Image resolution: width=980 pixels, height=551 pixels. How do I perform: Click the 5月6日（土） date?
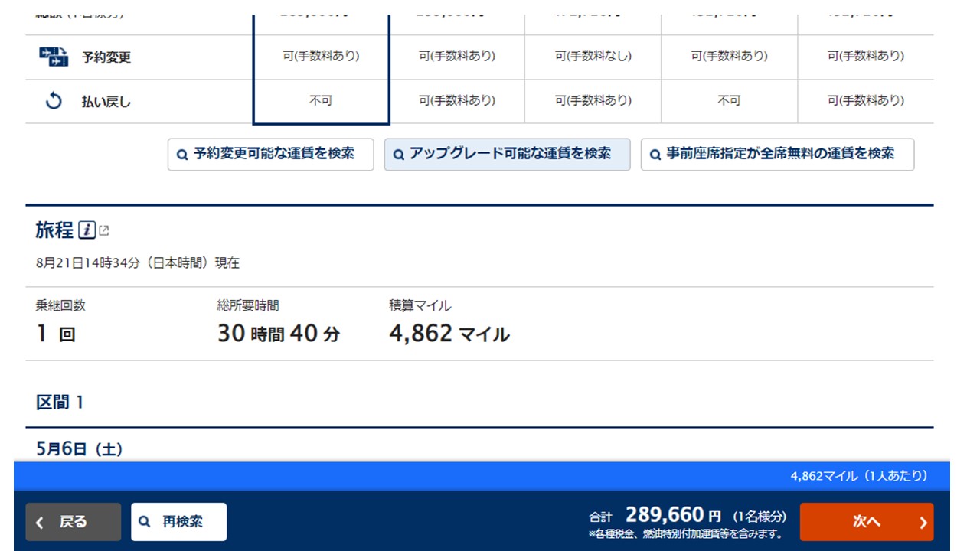pos(80,449)
